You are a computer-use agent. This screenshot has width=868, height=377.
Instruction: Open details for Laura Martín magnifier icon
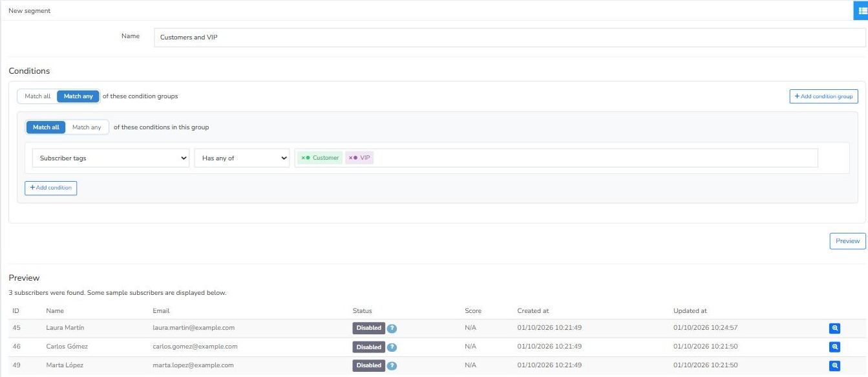(834, 329)
